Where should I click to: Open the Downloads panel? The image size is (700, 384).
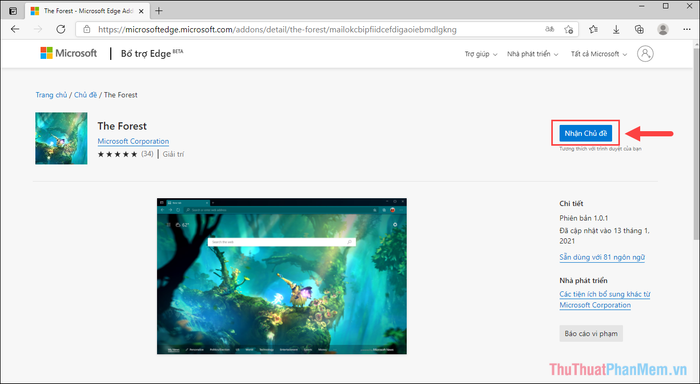click(x=616, y=29)
